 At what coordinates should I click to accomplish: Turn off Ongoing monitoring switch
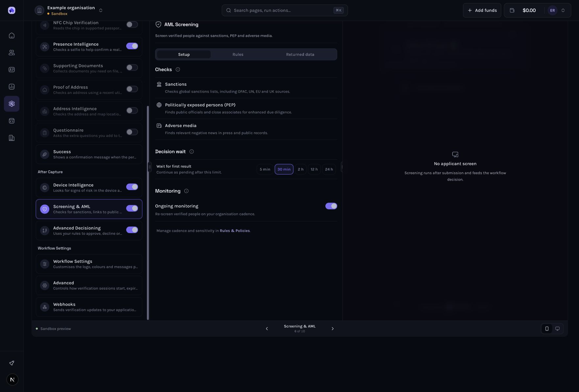pos(331,206)
